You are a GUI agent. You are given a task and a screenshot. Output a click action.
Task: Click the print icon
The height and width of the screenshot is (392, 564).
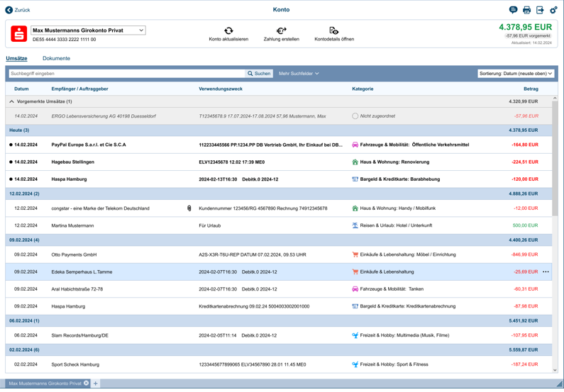tap(526, 10)
